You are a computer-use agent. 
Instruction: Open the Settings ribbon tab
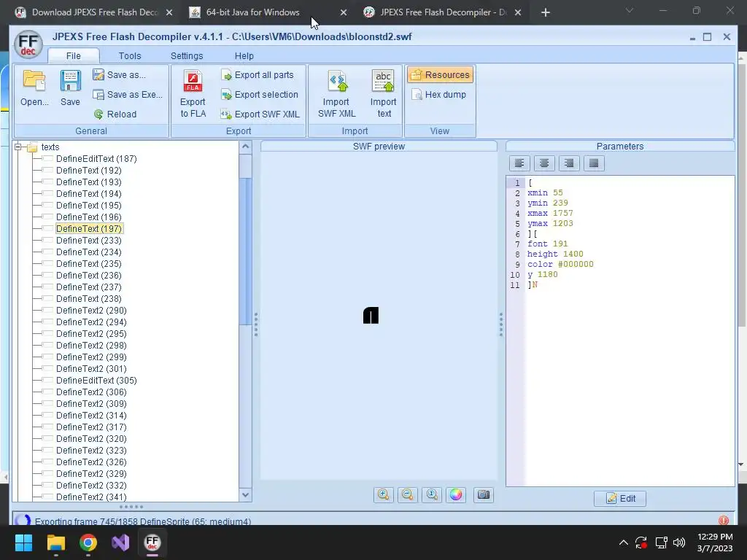187,55
